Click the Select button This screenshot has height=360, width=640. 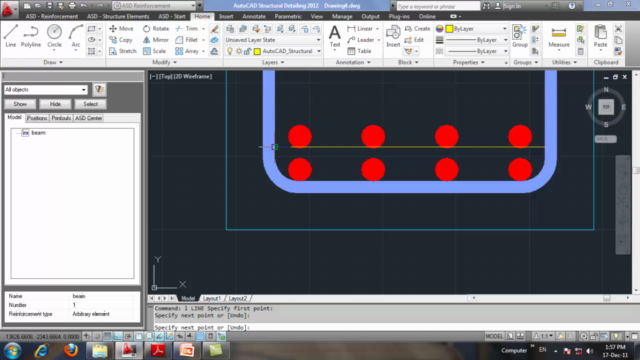90,104
